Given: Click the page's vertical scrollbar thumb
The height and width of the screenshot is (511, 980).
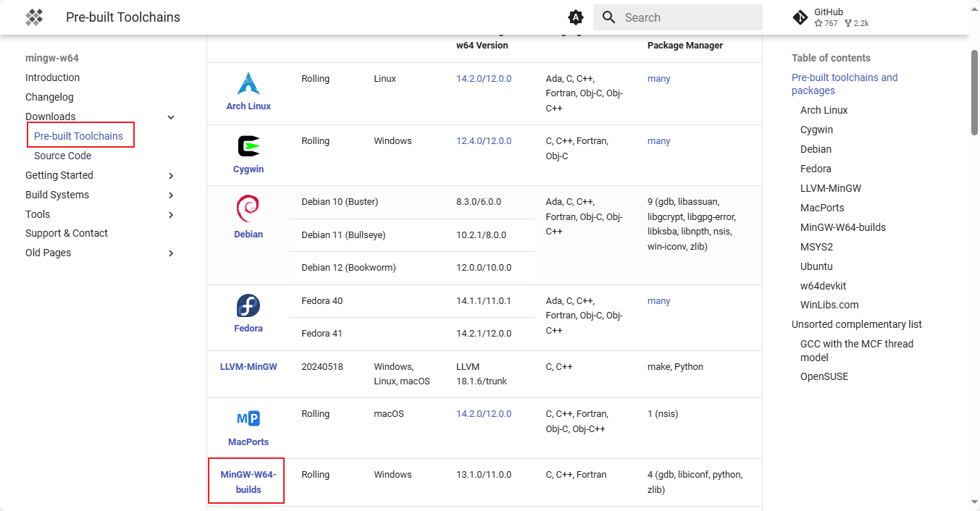Looking at the screenshot, I should [x=974, y=92].
